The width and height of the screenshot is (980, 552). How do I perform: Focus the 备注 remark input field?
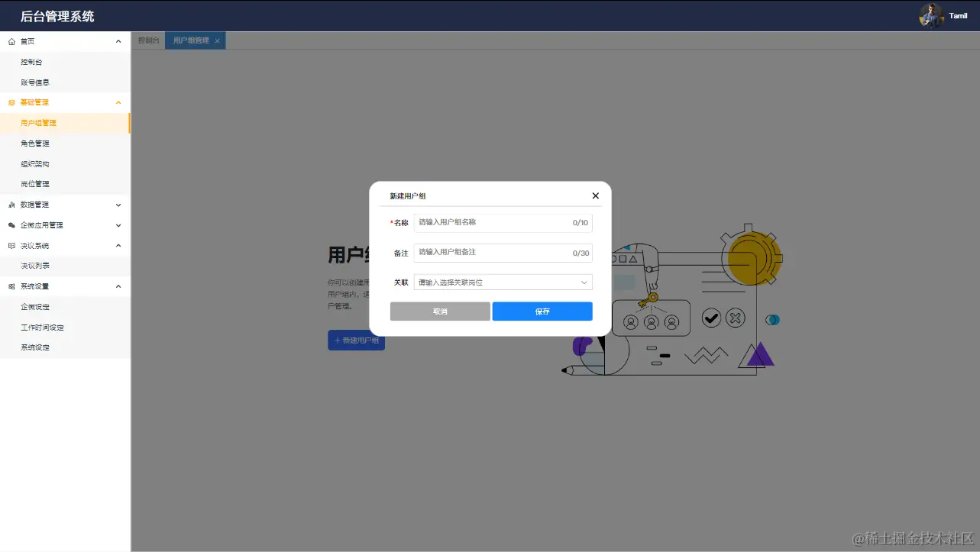point(503,253)
